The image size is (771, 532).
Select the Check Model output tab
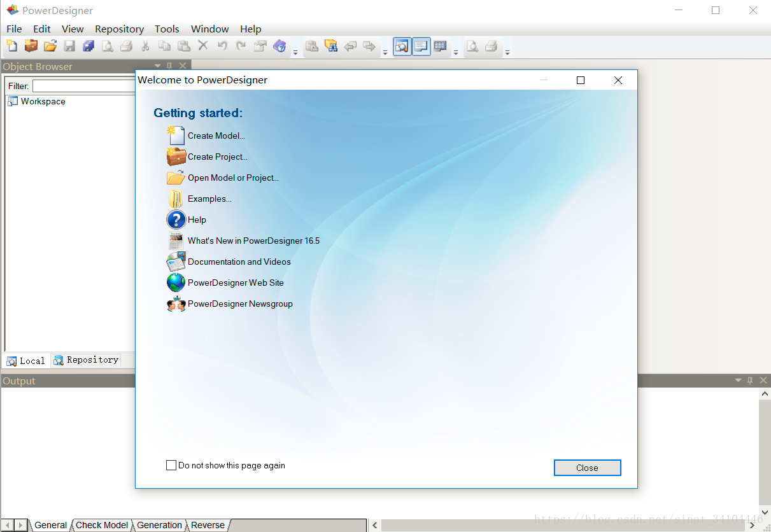[x=102, y=525]
